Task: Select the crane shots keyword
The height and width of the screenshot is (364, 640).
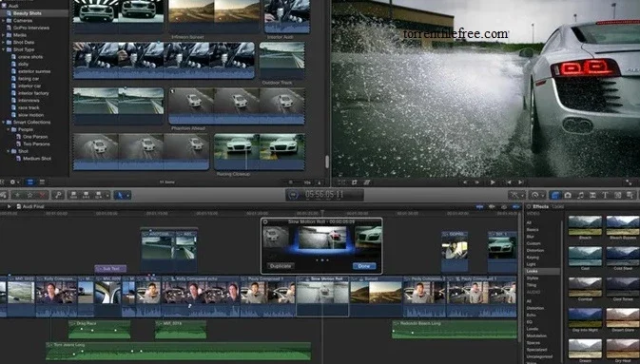Action: tap(30, 57)
